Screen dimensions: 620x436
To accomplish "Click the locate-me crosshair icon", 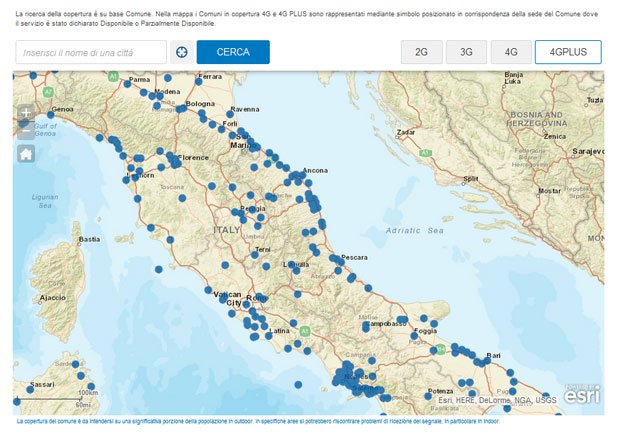I will click(x=182, y=52).
